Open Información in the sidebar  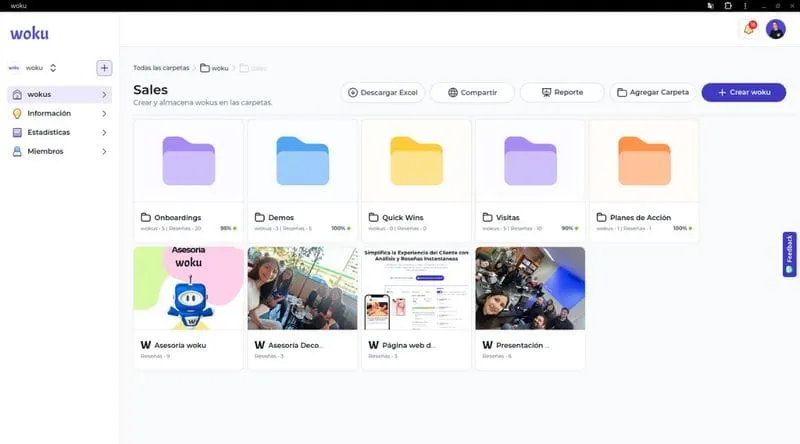click(x=60, y=113)
